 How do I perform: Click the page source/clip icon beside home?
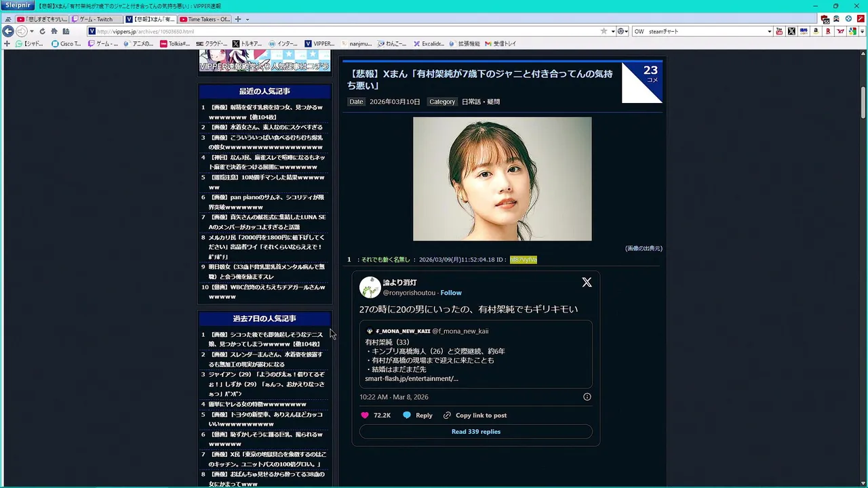pyautogui.click(x=66, y=31)
